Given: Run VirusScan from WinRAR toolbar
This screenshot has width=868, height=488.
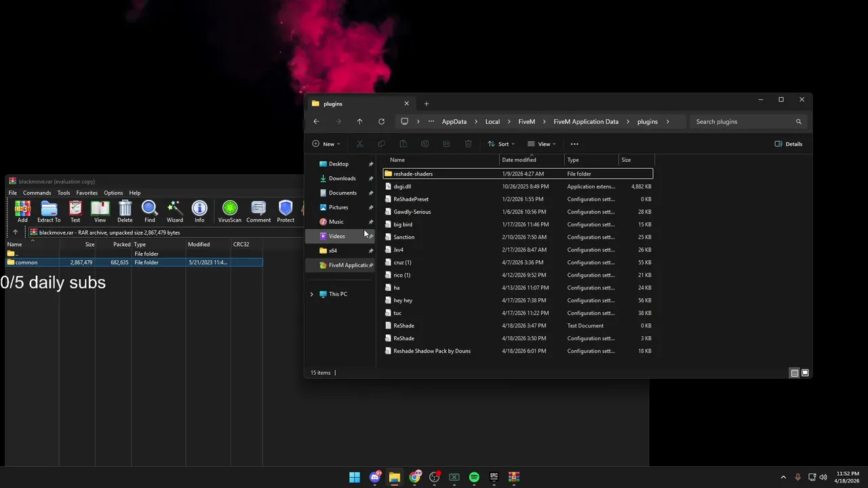Looking at the screenshot, I should (230, 211).
